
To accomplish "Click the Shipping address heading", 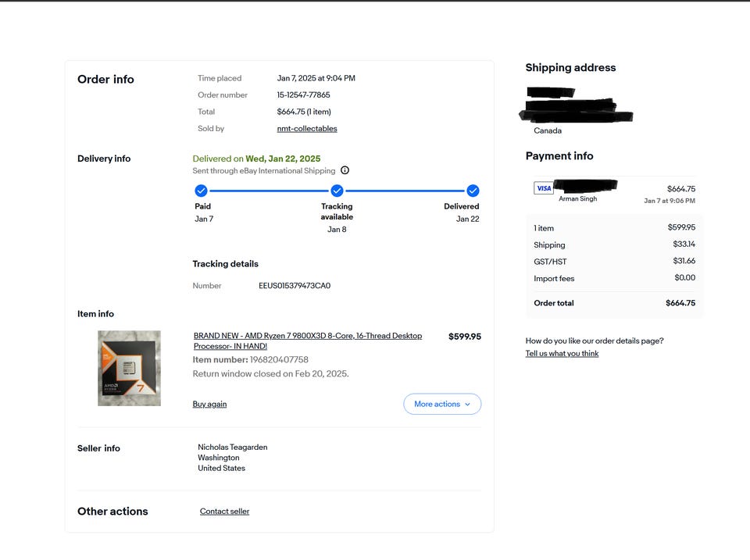I will (x=570, y=67).
